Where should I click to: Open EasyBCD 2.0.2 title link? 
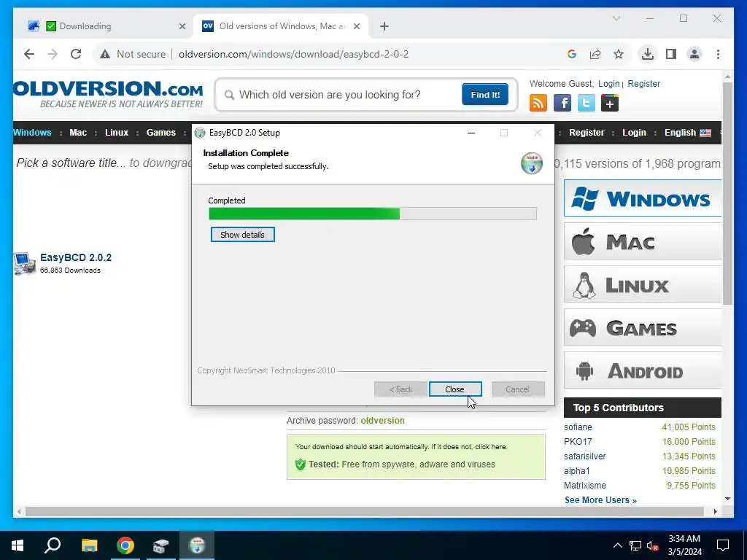pos(76,257)
